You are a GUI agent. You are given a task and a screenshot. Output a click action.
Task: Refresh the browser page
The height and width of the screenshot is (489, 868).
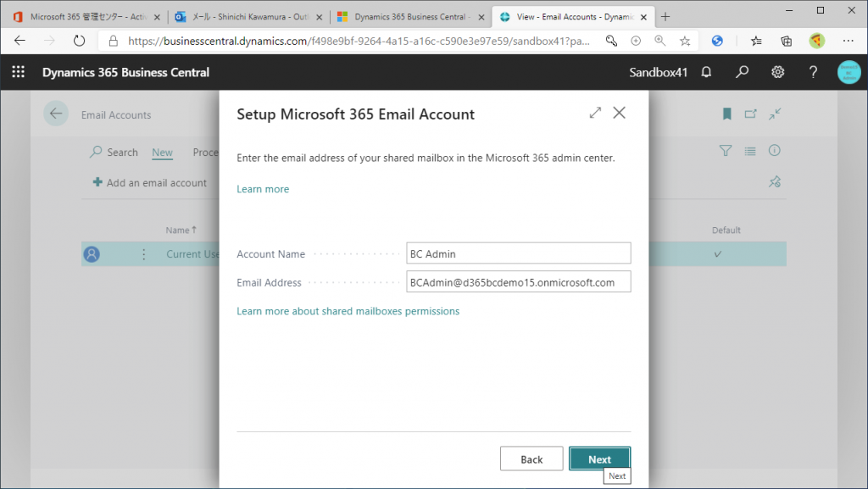coord(79,41)
